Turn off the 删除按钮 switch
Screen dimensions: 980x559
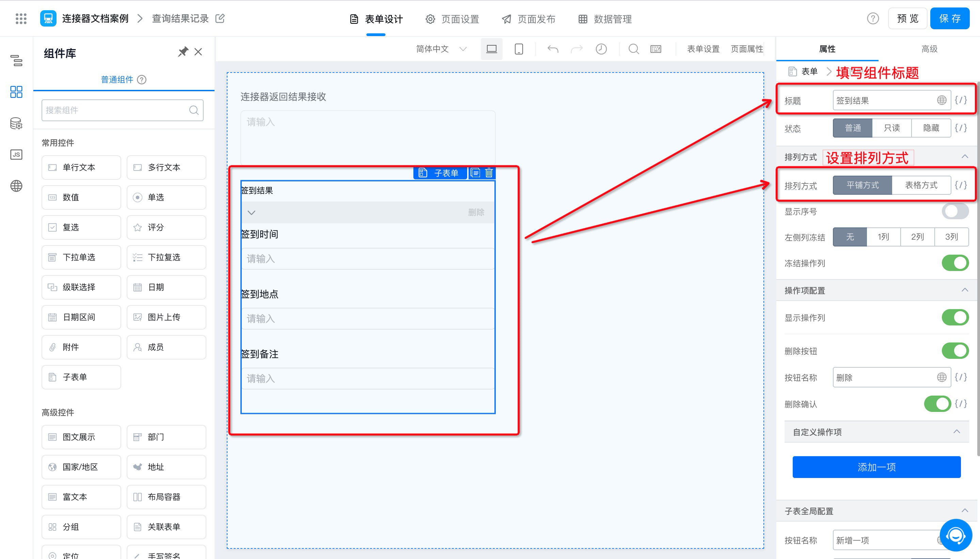[x=955, y=351]
